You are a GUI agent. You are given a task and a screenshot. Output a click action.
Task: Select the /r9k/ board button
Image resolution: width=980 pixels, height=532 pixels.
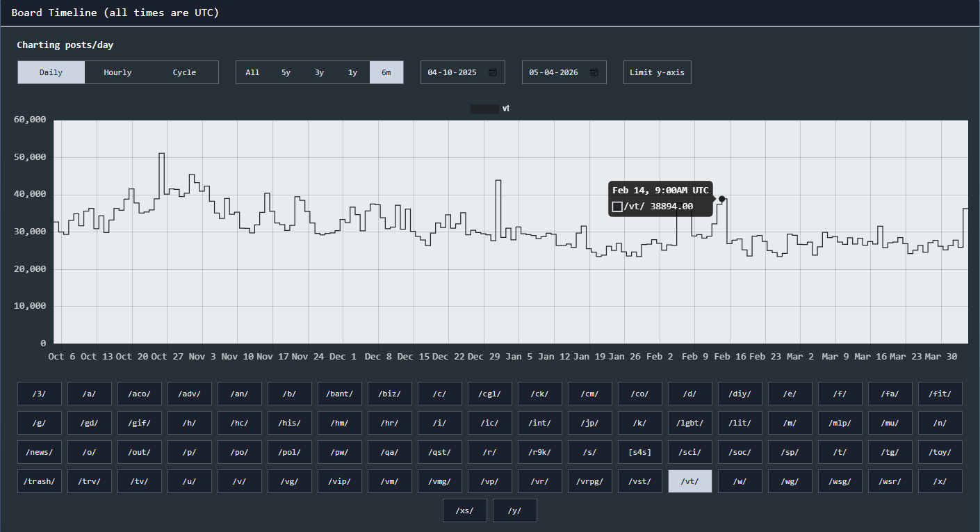[x=540, y=452]
